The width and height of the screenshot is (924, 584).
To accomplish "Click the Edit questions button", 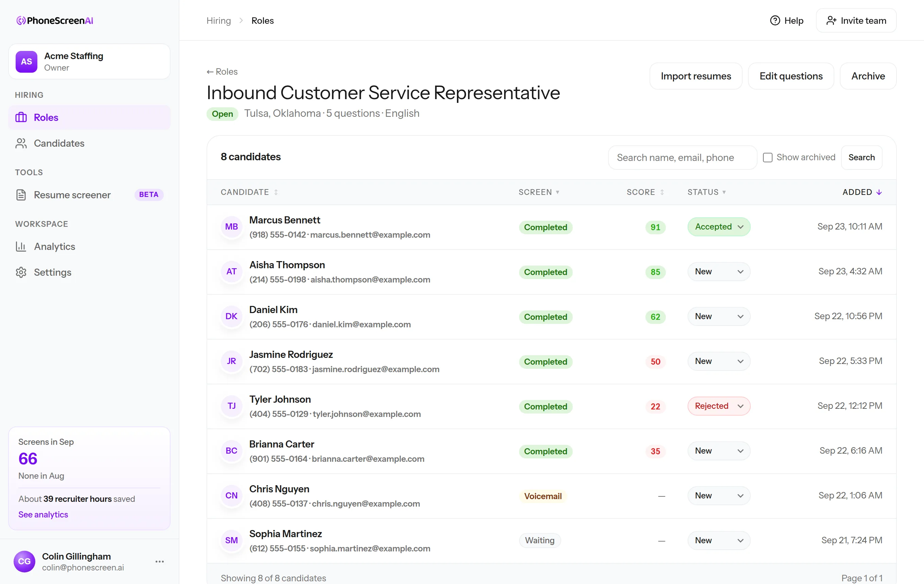I will tap(791, 76).
